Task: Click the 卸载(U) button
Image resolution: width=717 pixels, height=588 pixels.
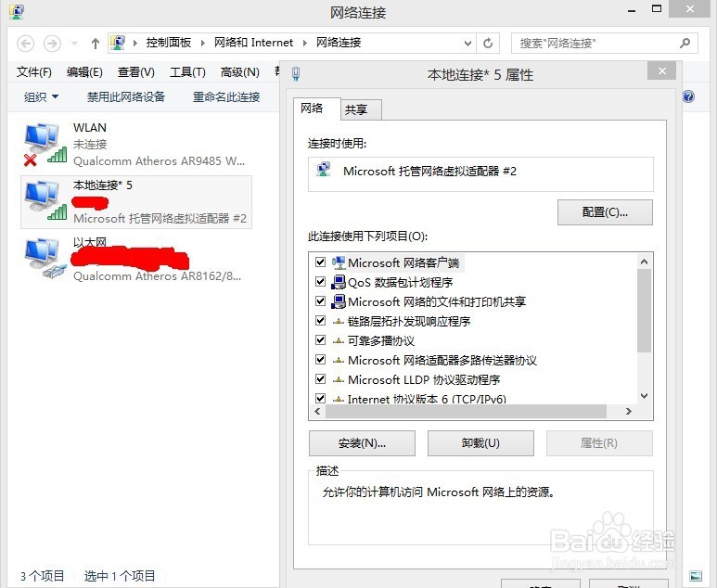Action: click(x=480, y=443)
